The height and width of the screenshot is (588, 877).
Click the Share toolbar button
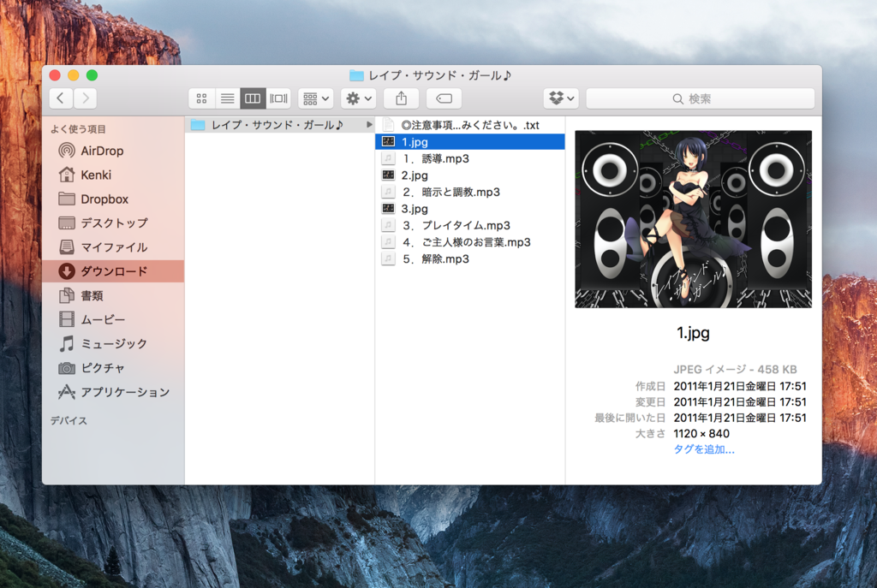tap(401, 99)
